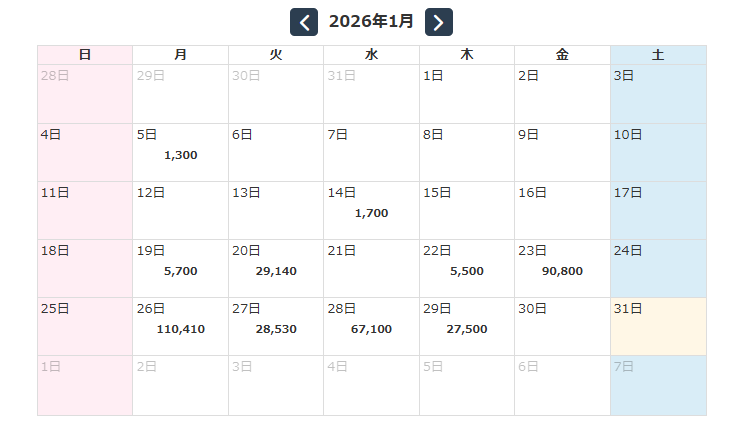Click Saturday January 17 cell
This screenshot has height=437, width=748.
coord(658,211)
